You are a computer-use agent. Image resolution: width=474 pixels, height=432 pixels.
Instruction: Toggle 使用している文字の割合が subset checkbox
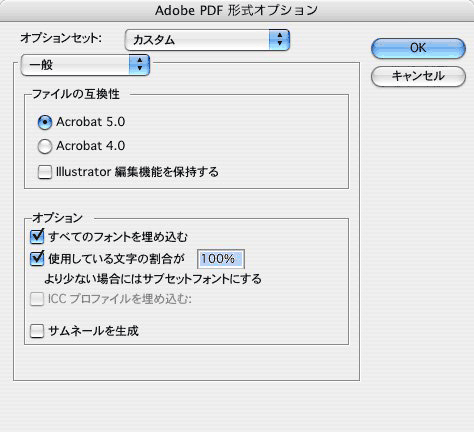pyautogui.click(x=37, y=258)
